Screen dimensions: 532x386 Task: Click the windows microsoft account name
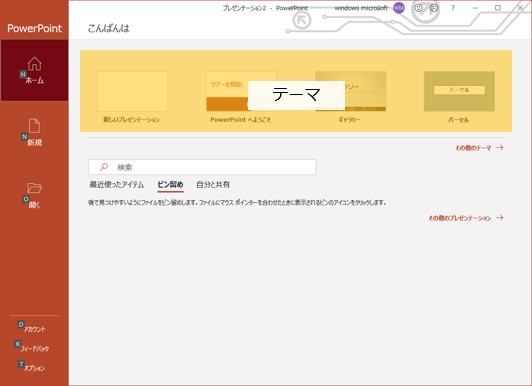click(x=361, y=8)
